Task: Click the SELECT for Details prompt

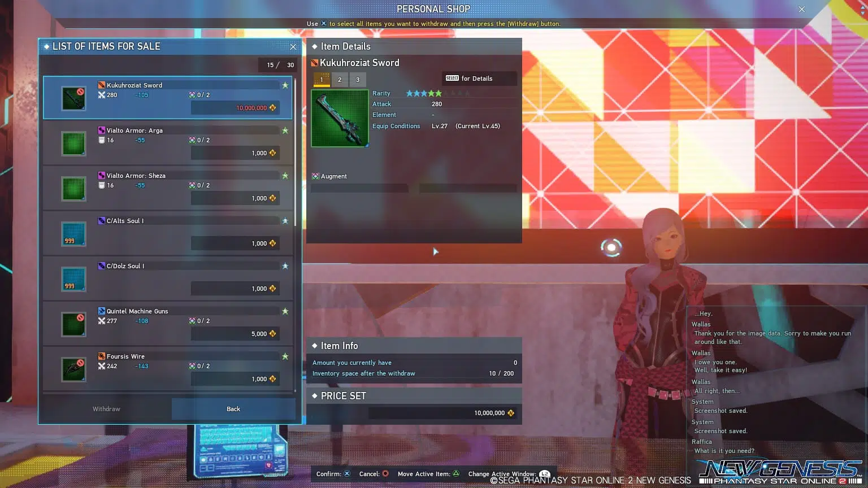Action: (x=479, y=79)
